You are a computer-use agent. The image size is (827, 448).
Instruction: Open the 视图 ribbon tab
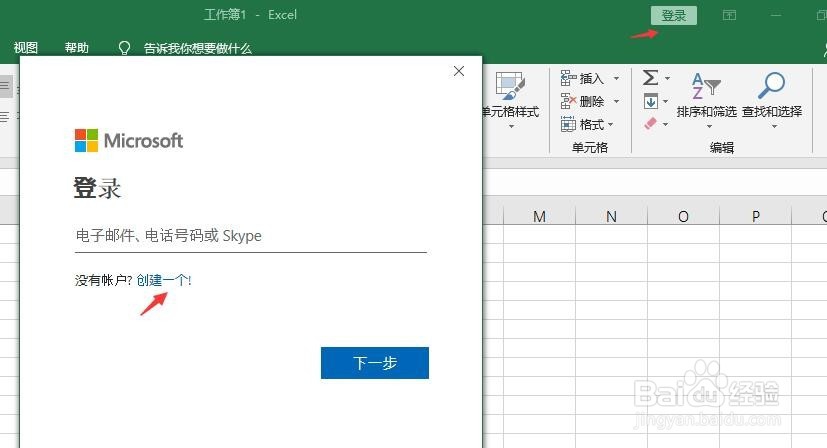pos(26,48)
